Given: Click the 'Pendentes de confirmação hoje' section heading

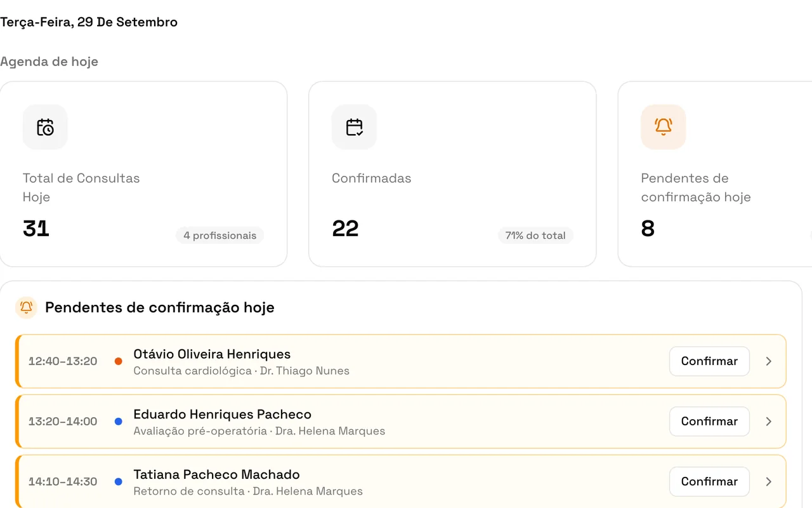Looking at the screenshot, I should coord(160,308).
